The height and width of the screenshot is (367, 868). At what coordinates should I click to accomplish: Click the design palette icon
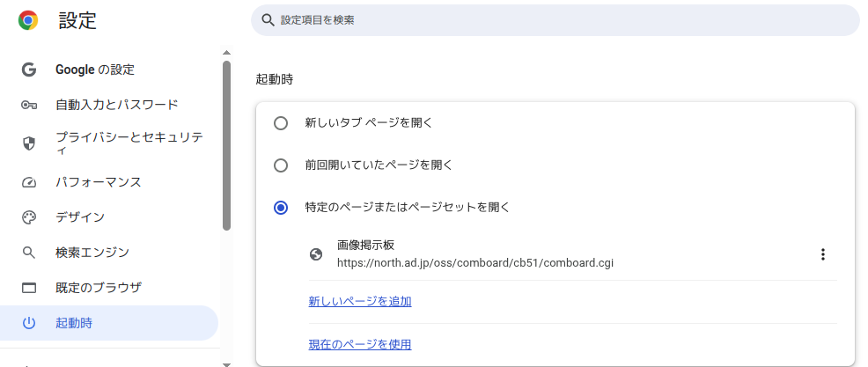click(x=28, y=217)
